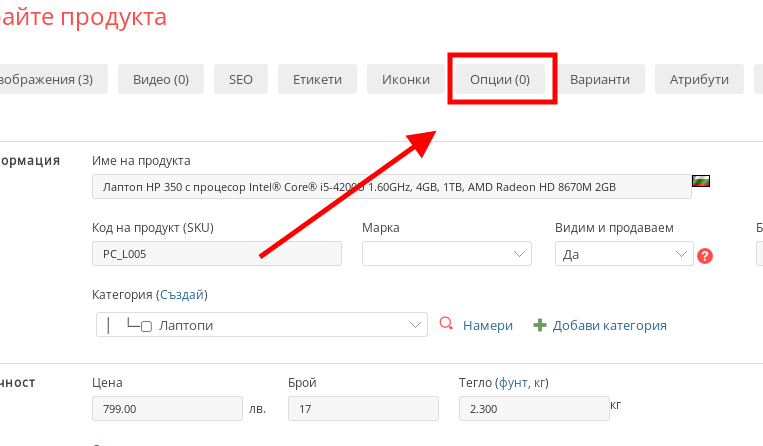Switch to the Иконки tab
Screen dimensions: 763x446
tap(406, 79)
